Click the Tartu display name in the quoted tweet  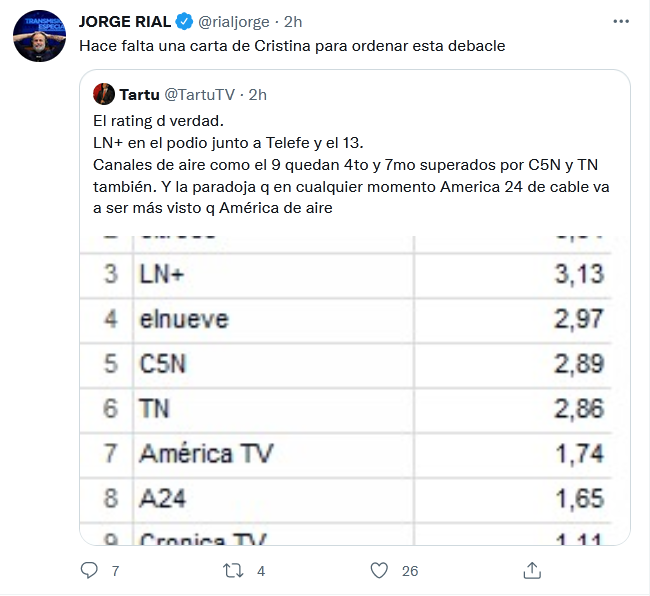139,95
